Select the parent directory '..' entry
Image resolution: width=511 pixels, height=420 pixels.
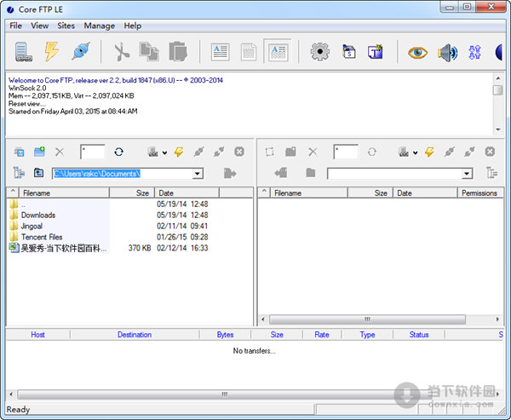23,204
